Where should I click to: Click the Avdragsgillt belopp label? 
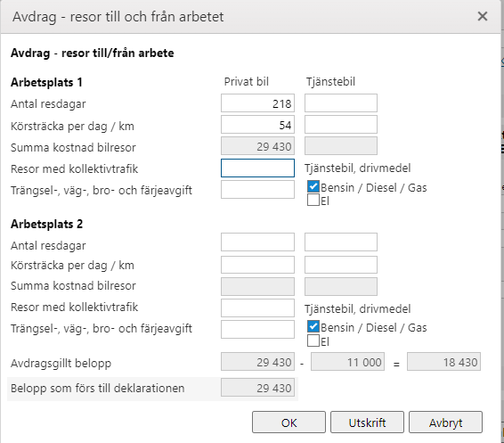point(61,363)
